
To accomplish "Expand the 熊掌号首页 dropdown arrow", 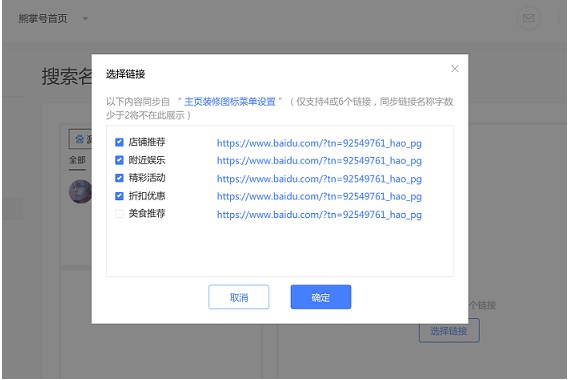I will tap(85, 18).
